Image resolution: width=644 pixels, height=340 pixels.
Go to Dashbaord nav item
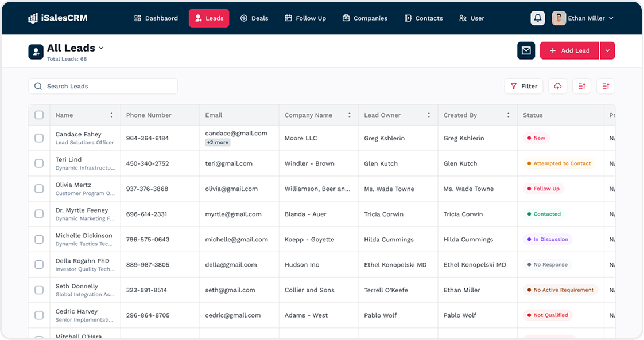(156, 18)
